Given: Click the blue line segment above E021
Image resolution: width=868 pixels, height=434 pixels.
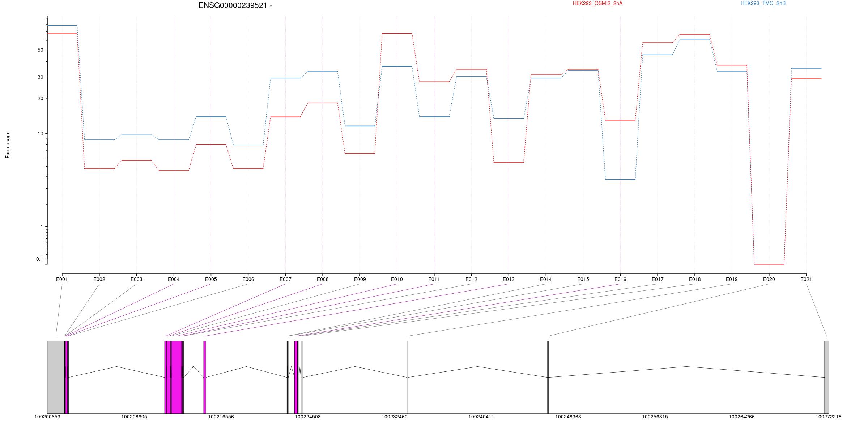Looking at the screenshot, I should pyautogui.click(x=806, y=68).
